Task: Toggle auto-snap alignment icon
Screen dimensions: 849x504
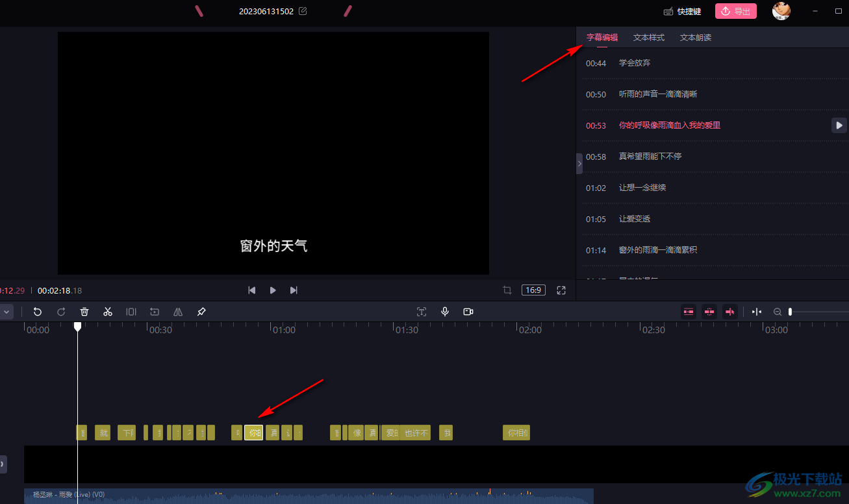Action: [709, 312]
